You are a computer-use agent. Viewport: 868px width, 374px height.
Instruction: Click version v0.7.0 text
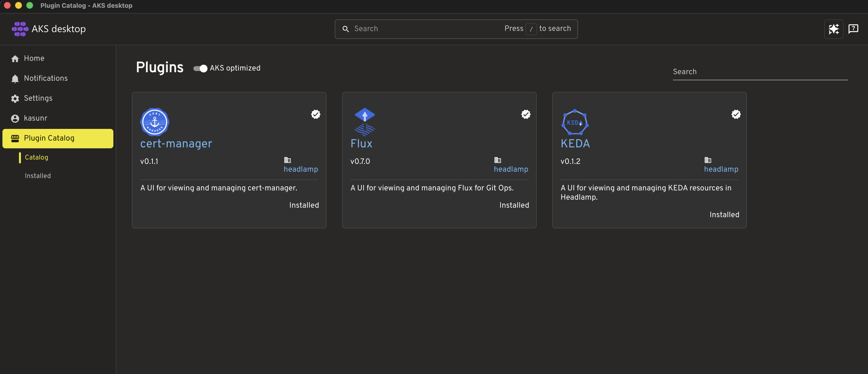pyautogui.click(x=360, y=161)
